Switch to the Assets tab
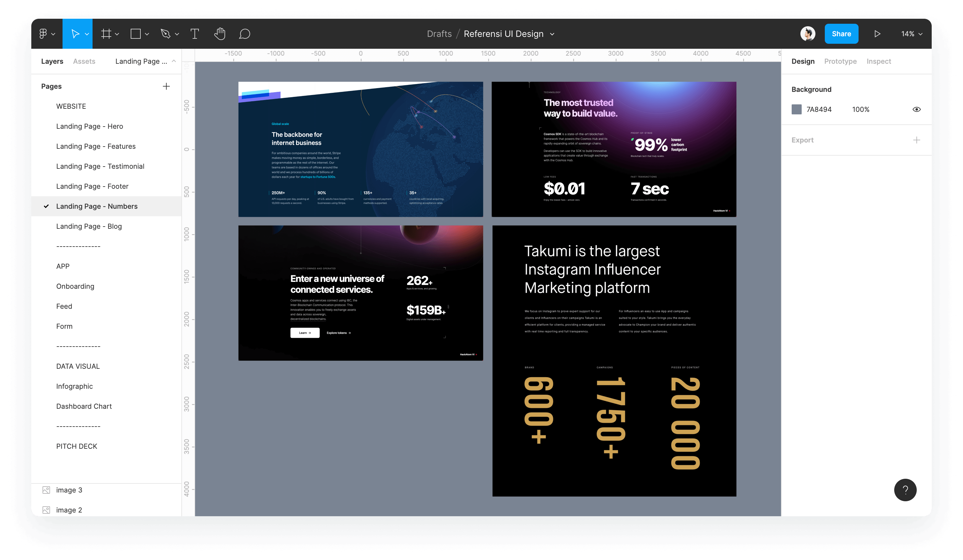Viewport: 963px width, 560px height. 84,61
